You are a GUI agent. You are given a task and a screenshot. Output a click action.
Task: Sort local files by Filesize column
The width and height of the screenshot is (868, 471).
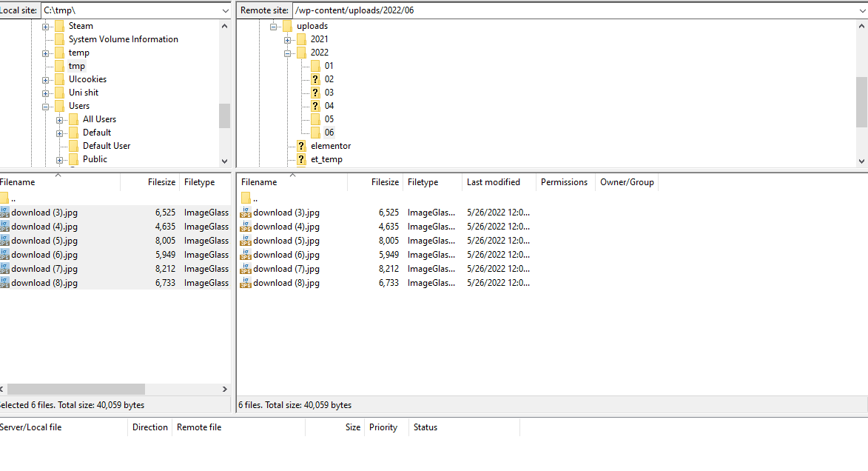(150, 182)
